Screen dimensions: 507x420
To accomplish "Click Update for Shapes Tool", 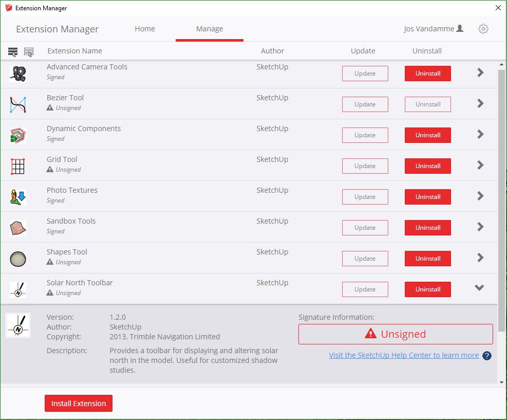I will (x=365, y=259).
